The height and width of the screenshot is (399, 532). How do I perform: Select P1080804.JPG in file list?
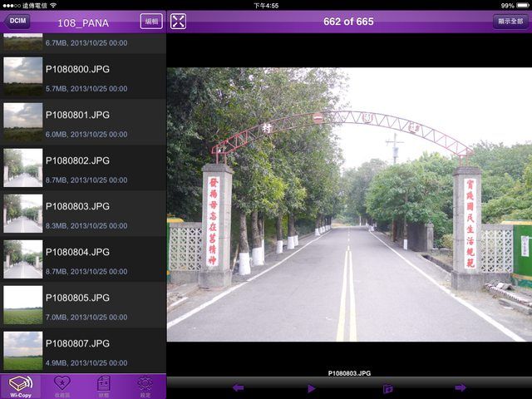[83, 260]
